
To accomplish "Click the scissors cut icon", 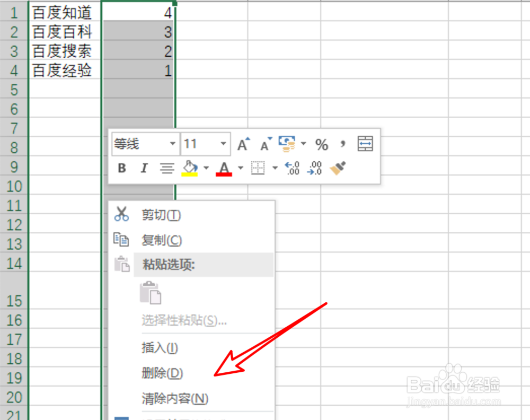I will point(121,214).
